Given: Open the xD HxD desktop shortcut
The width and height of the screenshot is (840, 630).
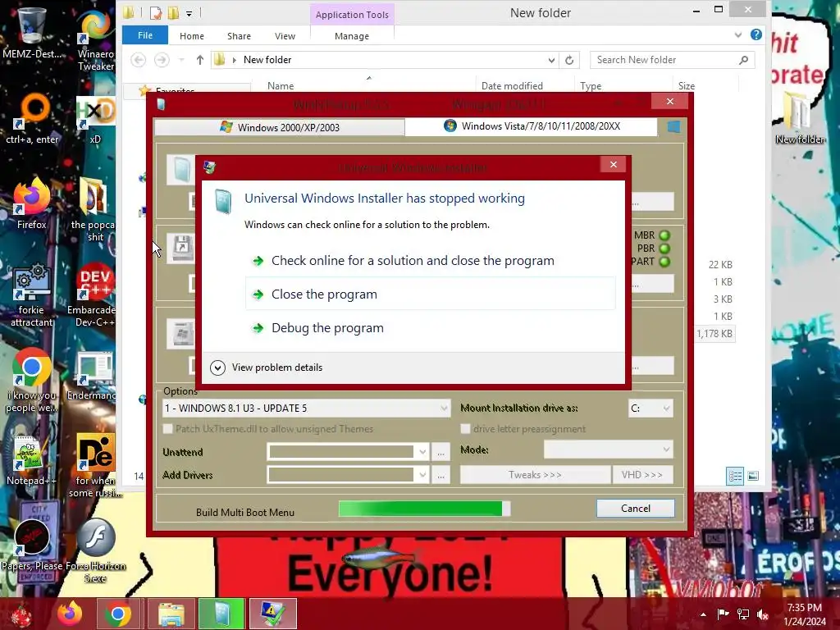Looking at the screenshot, I should click(95, 119).
